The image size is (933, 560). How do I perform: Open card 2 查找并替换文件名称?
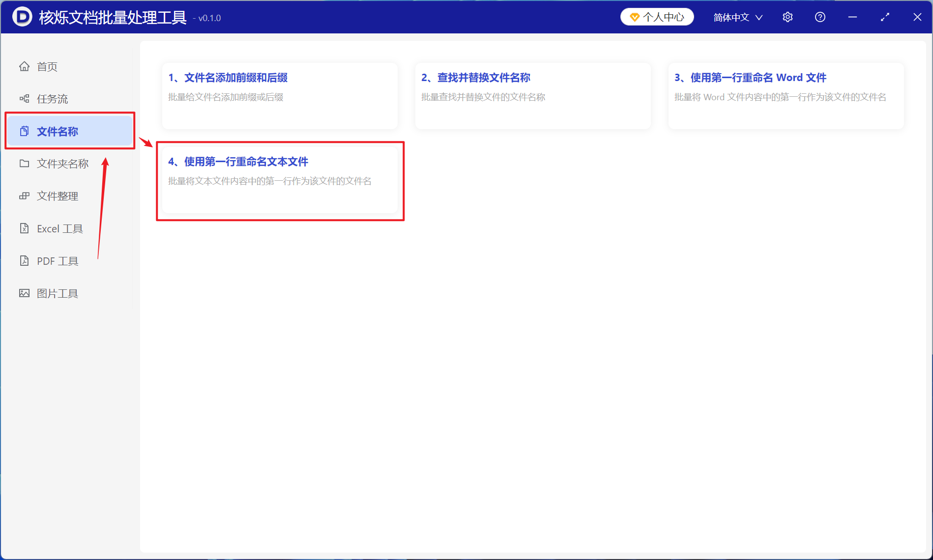[x=533, y=96]
